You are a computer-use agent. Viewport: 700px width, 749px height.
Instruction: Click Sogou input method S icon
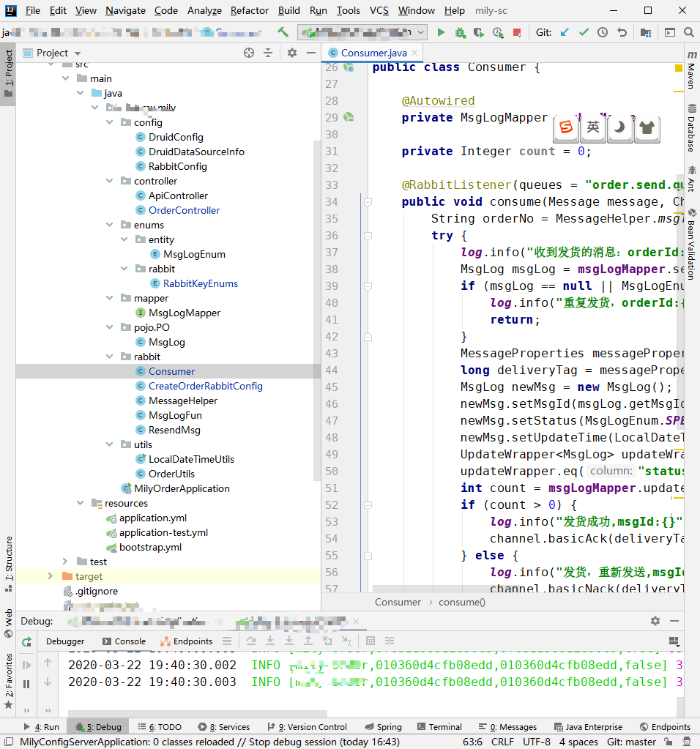pyautogui.click(x=566, y=127)
